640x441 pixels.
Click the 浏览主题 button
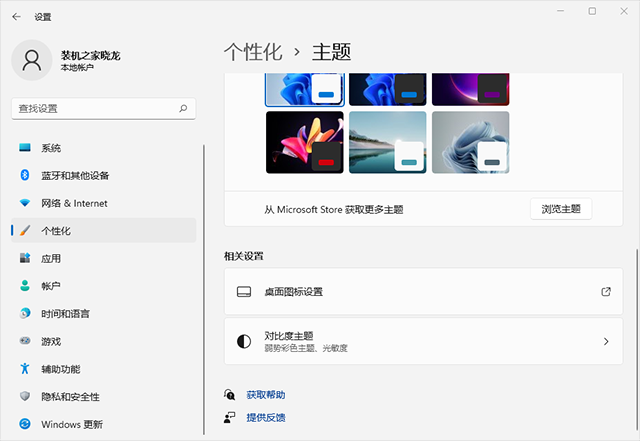pyautogui.click(x=561, y=209)
